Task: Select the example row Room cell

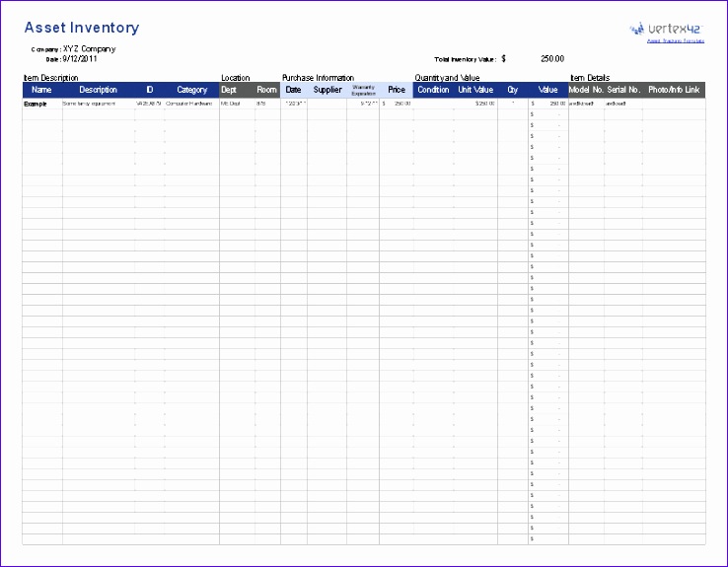Action: [x=267, y=104]
